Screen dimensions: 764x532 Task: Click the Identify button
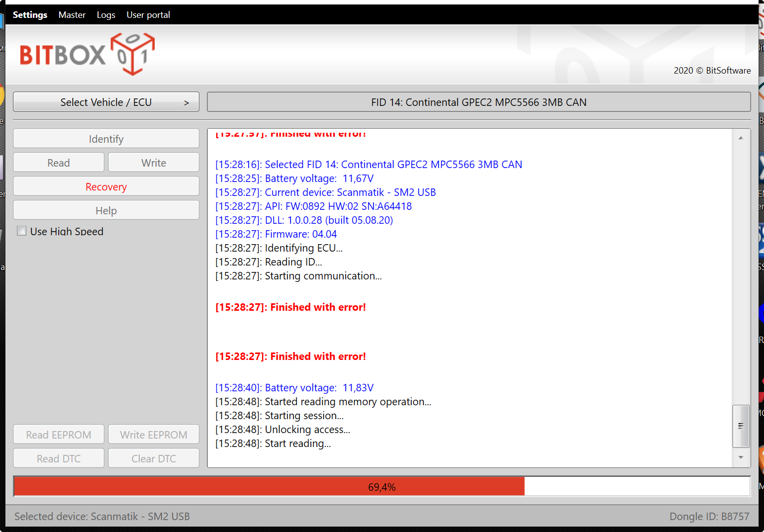point(106,139)
